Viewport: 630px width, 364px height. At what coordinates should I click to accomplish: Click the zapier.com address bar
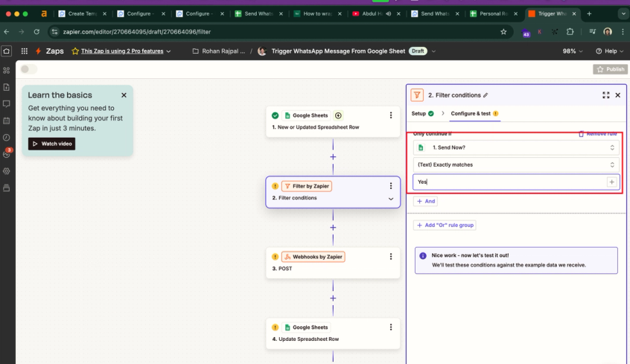280,32
